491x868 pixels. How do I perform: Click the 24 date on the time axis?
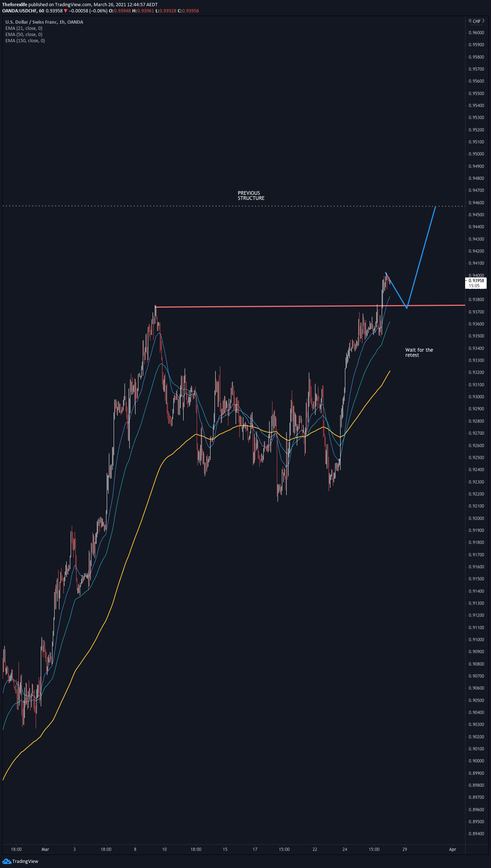[345, 849]
